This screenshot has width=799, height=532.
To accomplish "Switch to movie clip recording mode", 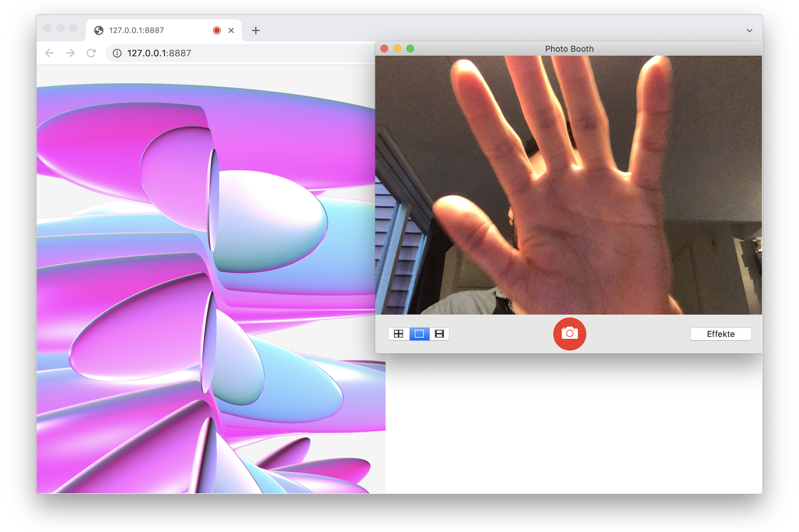I will click(439, 334).
